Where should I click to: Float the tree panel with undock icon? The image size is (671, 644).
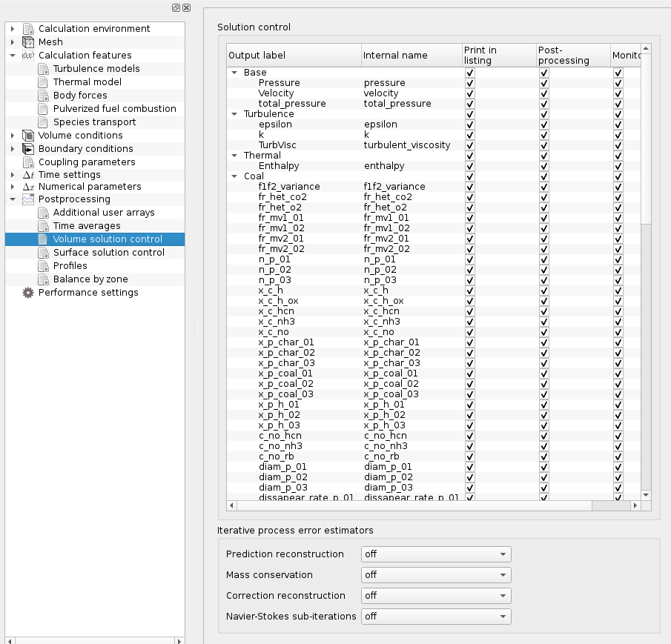176,7
